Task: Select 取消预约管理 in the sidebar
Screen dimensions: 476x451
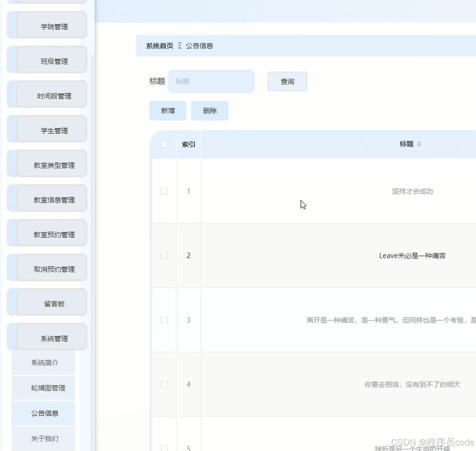Action: click(46, 267)
